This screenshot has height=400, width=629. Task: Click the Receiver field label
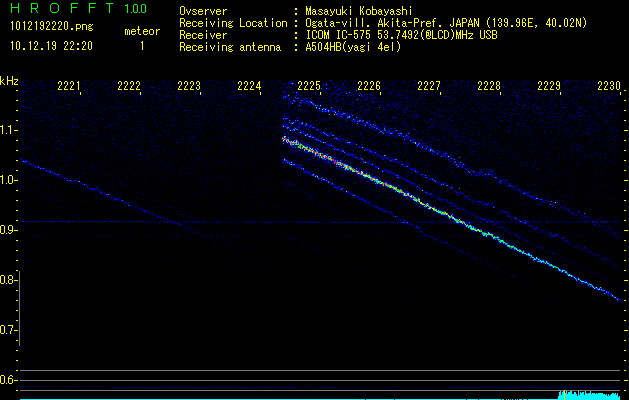[x=203, y=35]
